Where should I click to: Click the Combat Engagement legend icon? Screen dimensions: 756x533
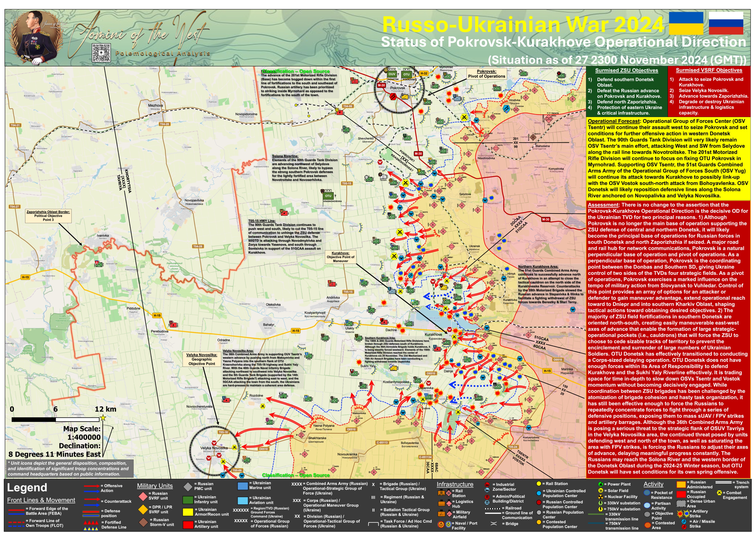point(719,493)
